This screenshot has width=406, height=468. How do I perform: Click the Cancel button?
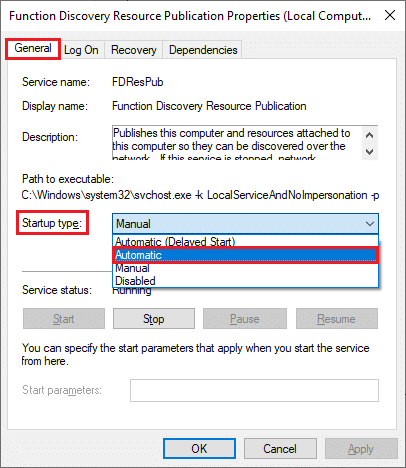point(280,449)
